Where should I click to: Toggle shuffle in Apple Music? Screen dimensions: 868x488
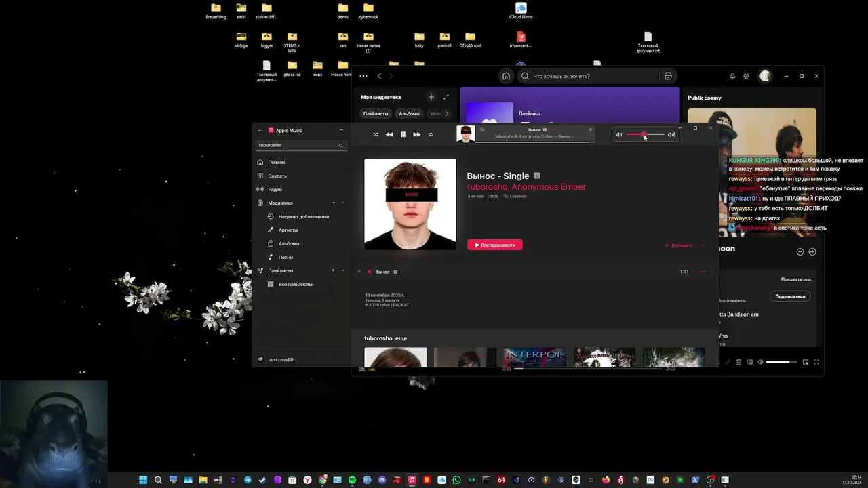point(376,134)
